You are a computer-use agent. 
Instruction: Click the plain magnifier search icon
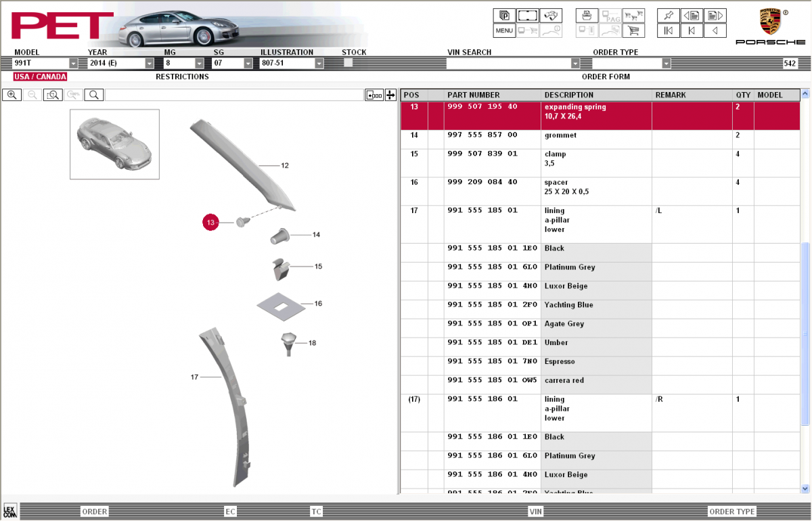[95, 95]
